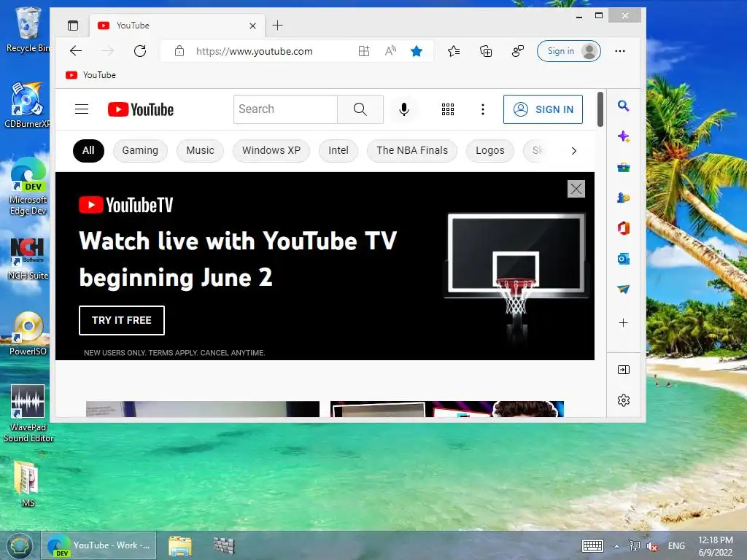Open the Collections icon in Edge toolbar
747x560 pixels.
(x=485, y=51)
